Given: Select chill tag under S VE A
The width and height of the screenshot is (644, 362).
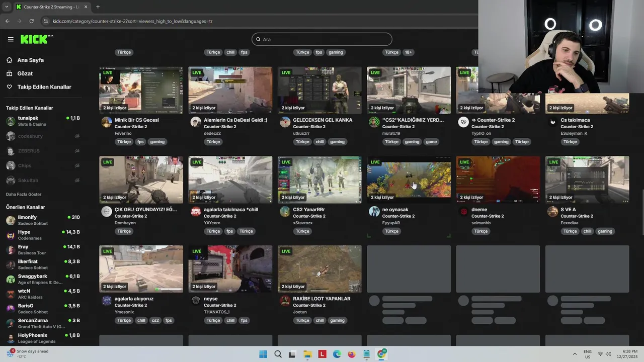Looking at the screenshot, I should pyautogui.click(x=587, y=231).
